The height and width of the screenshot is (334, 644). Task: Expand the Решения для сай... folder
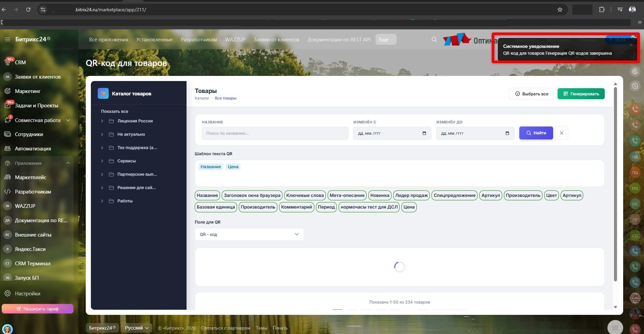102,188
